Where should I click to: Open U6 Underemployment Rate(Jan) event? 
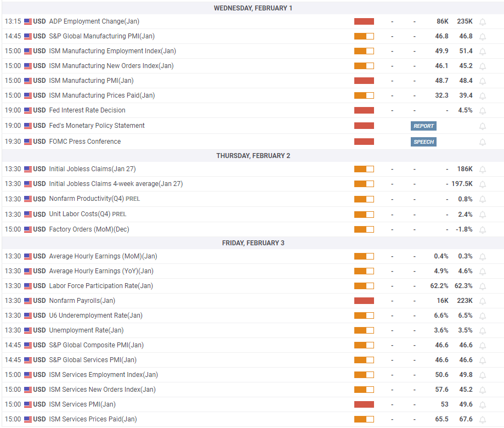click(96, 315)
